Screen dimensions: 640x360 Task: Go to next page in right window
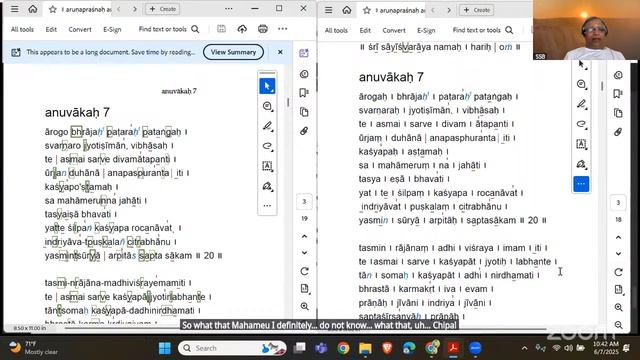tap(618, 253)
